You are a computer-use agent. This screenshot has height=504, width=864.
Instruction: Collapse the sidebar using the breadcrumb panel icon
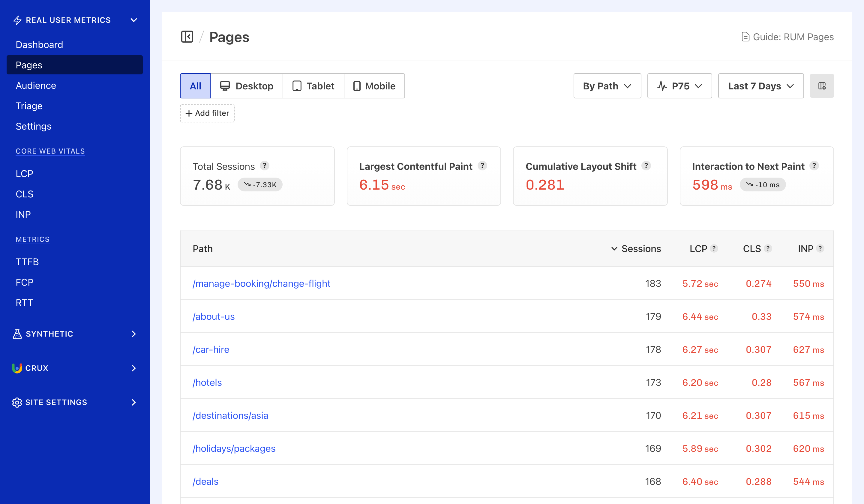[187, 37]
